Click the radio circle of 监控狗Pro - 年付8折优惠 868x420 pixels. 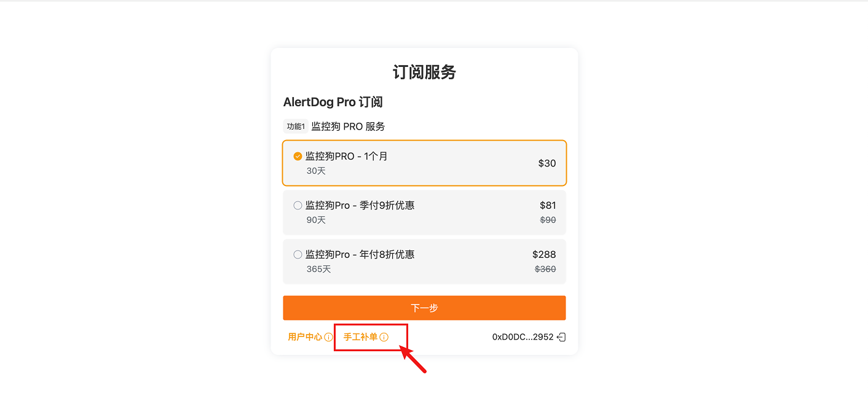[x=297, y=254]
